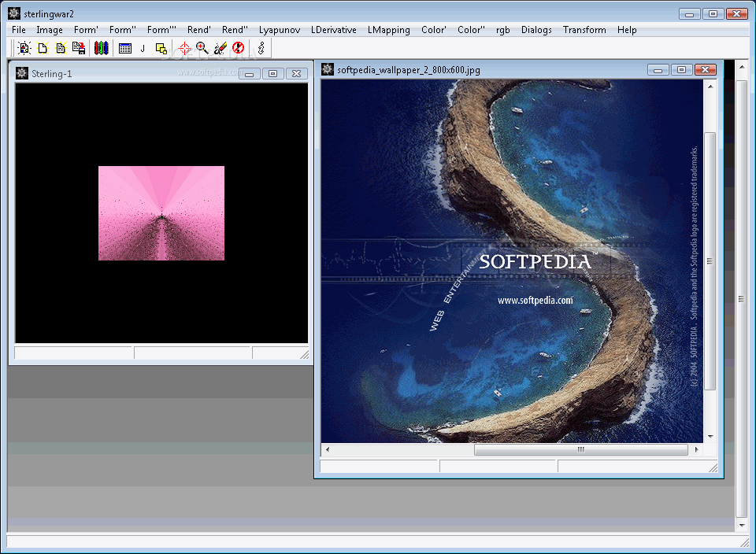
Task: Click the toolbar drag handle gripper
Action: [13, 48]
